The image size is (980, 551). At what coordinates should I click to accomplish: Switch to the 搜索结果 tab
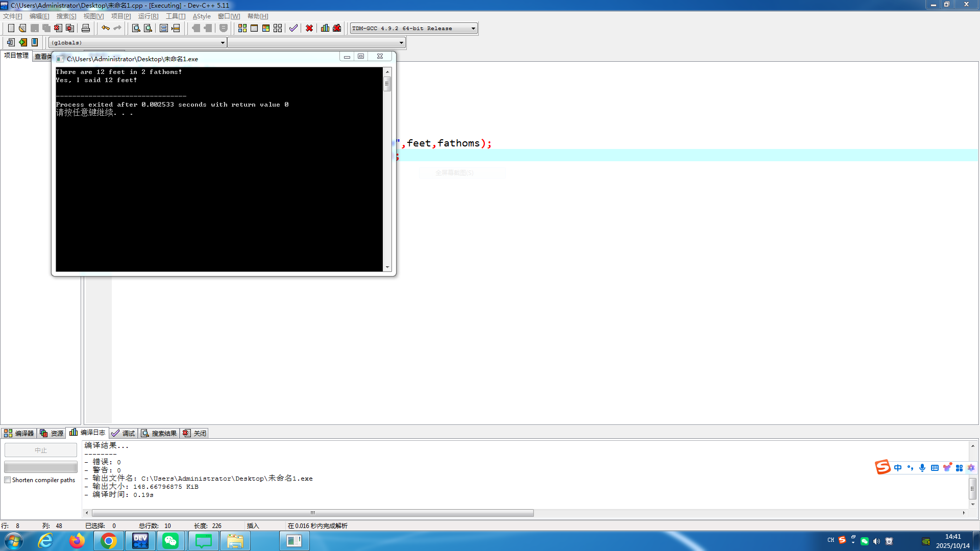click(159, 433)
